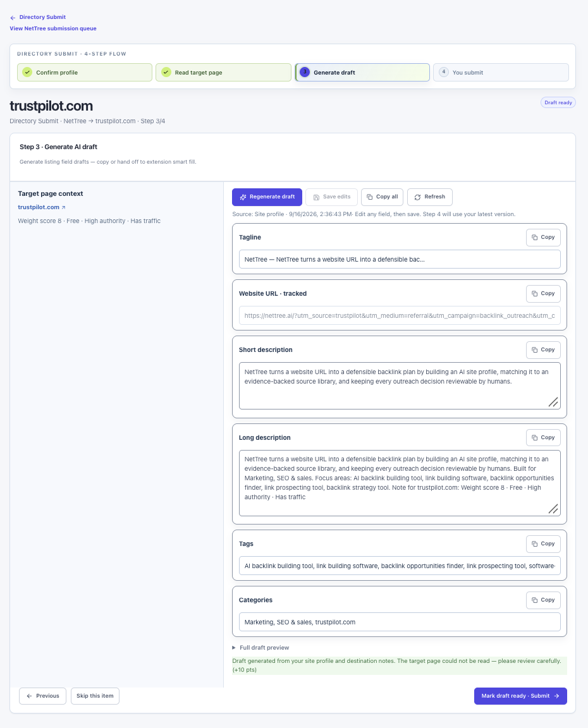Copy the Tagline field
Screen dimensions: 588x728
543,237
